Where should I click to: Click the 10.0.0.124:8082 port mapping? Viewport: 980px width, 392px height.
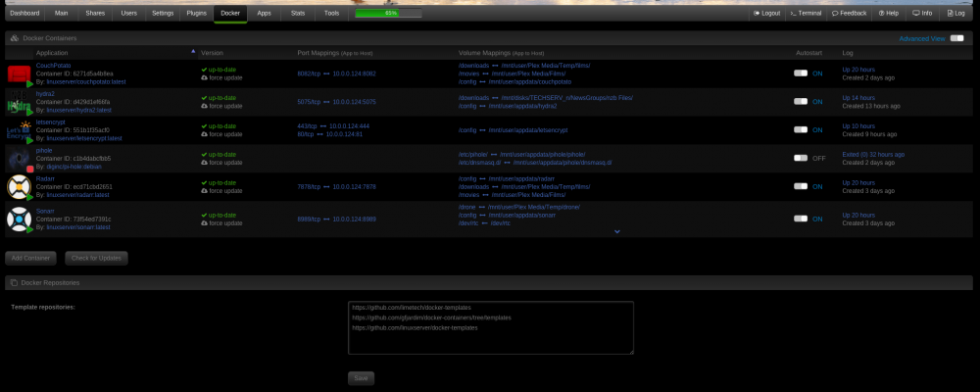[354, 73]
